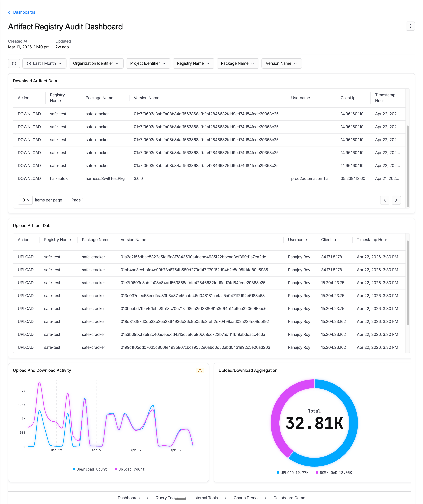Click the blue UPLOAD color swatch in donut legend
This screenshot has height=504, width=423.
tap(278, 473)
